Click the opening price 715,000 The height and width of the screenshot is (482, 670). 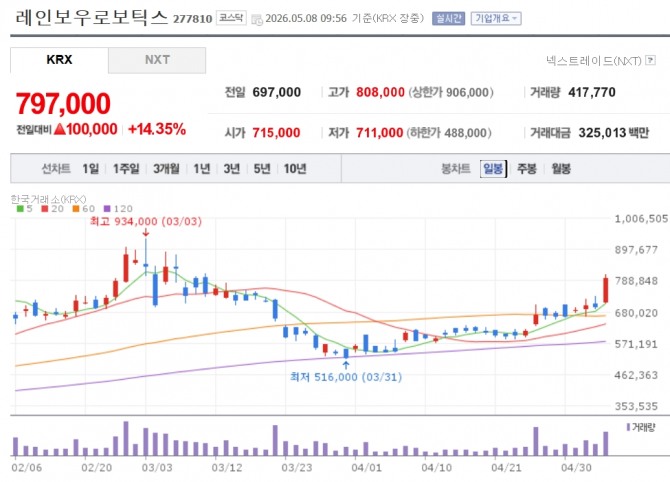coord(276,133)
